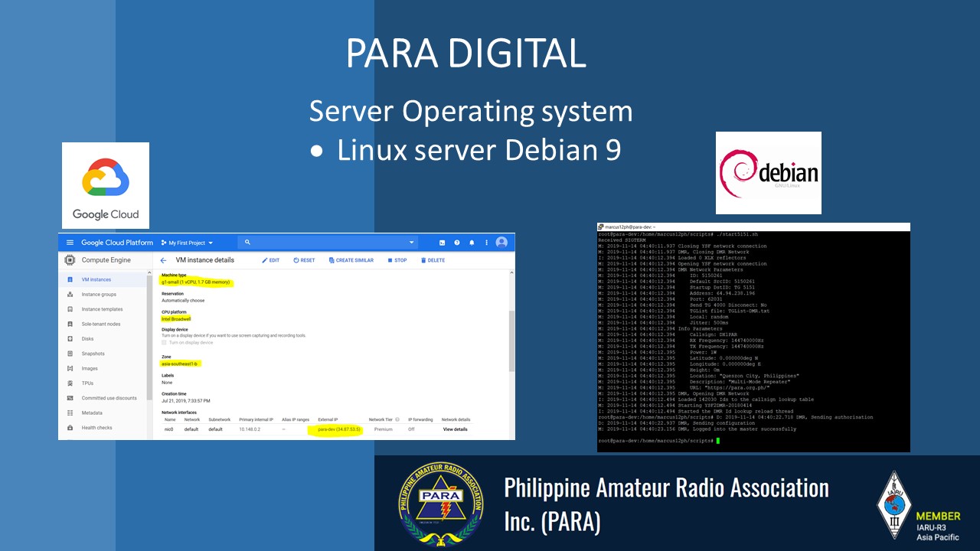The height and width of the screenshot is (551, 980).
Task: Click the Metadata sidebar icon
Action: [x=70, y=413]
